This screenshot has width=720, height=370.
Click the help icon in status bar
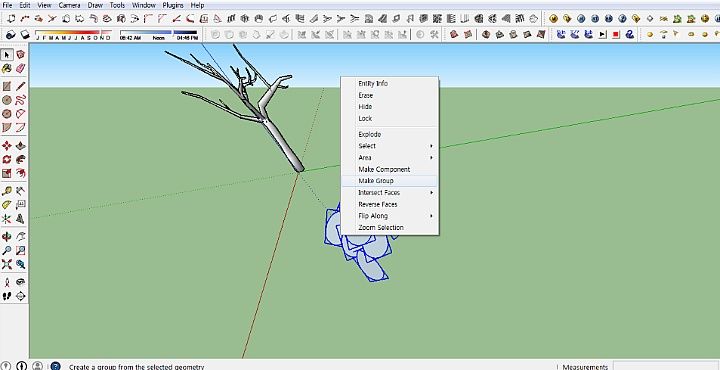(x=55, y=366)
